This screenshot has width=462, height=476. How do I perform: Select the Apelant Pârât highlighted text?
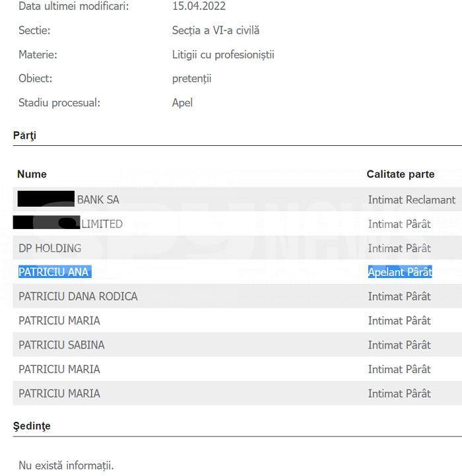click(x=400, y=272)
